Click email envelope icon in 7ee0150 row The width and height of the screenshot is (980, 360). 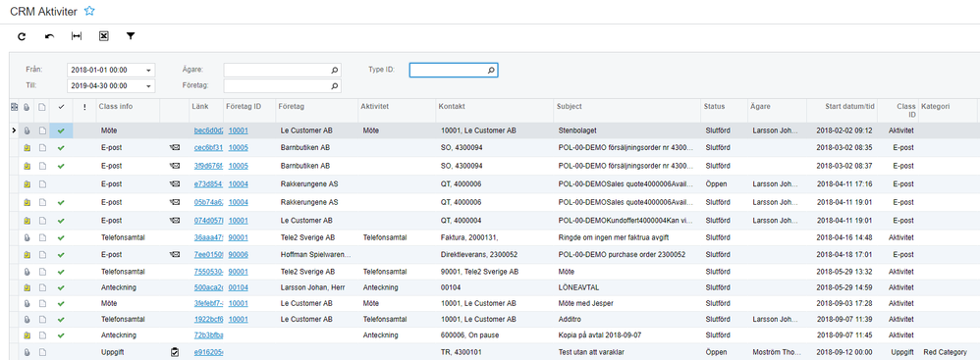click(x=175, y=255)
